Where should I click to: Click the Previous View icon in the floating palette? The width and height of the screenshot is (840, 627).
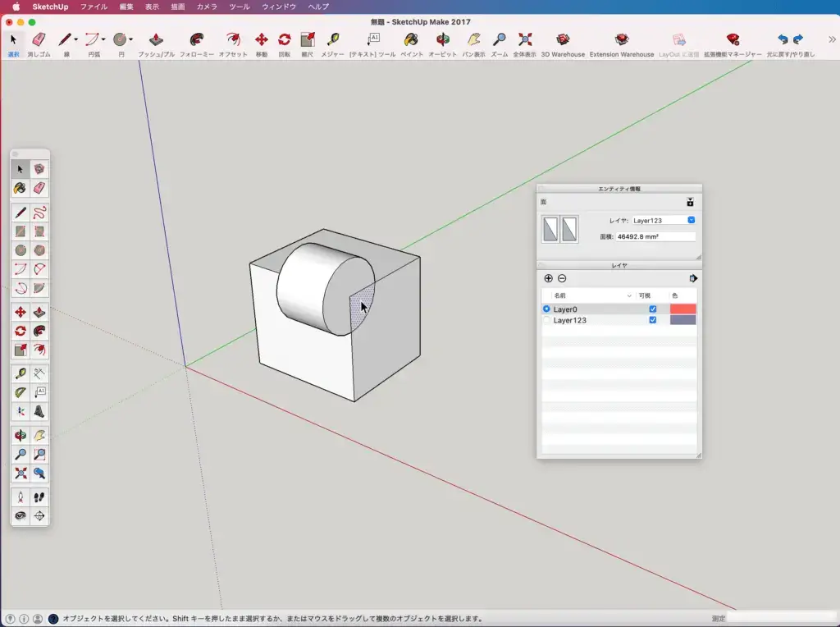click(x=39, y=474)
